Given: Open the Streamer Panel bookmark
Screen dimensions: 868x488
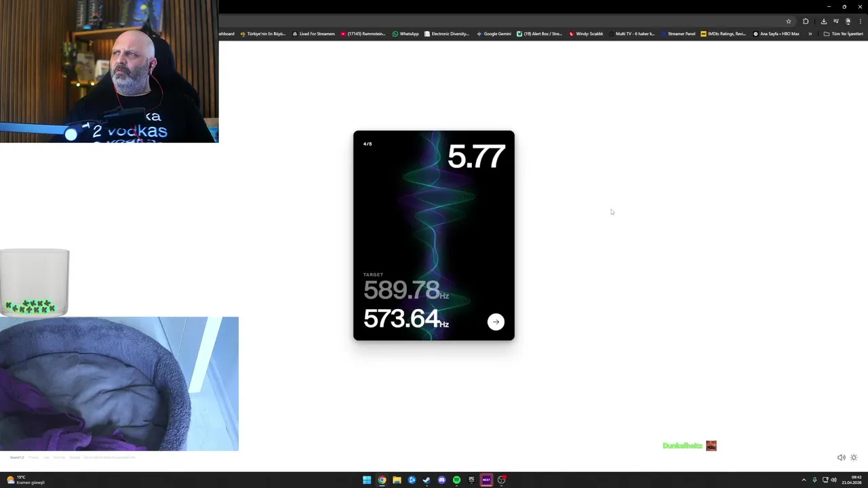Looking at the screenshot, I should tap(678, 34).
